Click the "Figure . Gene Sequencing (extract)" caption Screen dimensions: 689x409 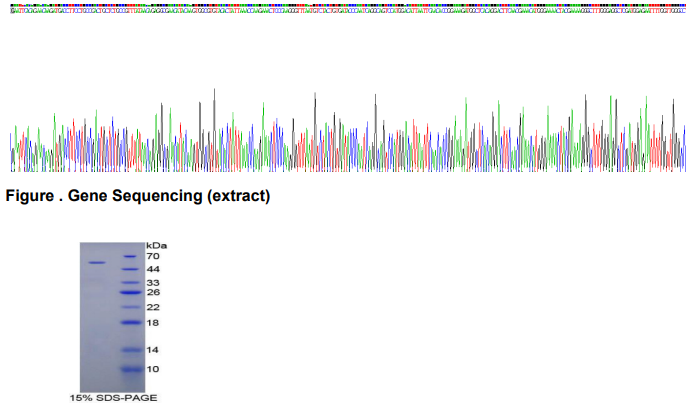point(138,196)
